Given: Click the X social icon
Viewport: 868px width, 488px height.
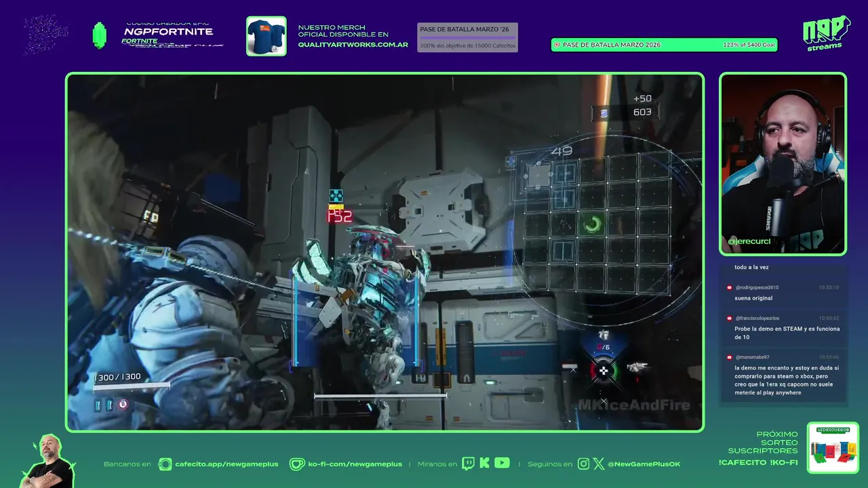Looking at the screenshot, I should click(x=598, y=464).
